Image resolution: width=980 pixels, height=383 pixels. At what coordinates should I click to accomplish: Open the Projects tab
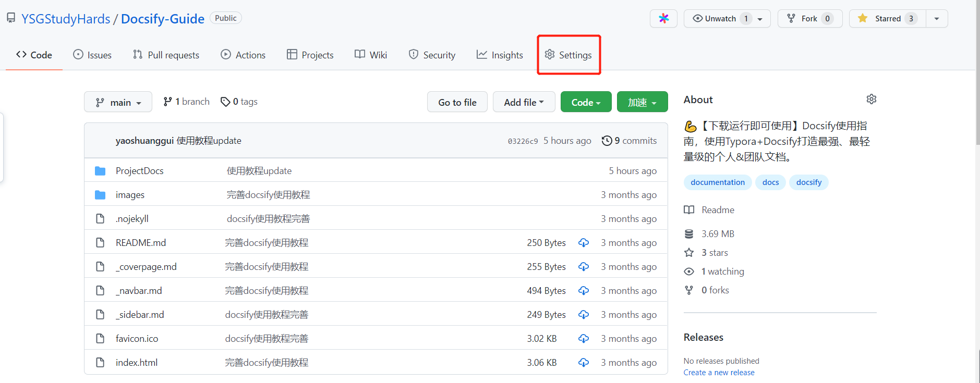coord(310,55)
